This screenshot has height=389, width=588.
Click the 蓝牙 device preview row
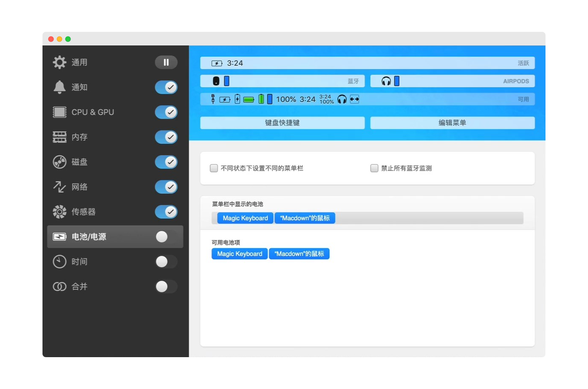pos(282,81)
